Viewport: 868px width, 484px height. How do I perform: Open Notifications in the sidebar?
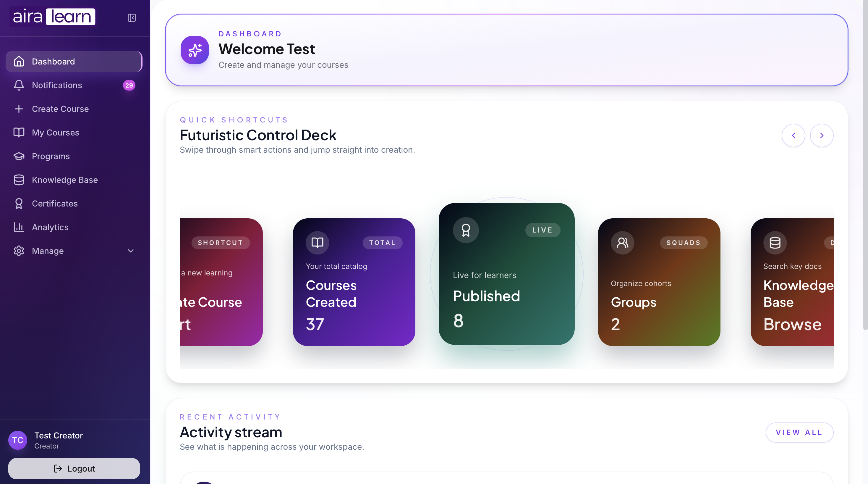[x=74, y=85]
